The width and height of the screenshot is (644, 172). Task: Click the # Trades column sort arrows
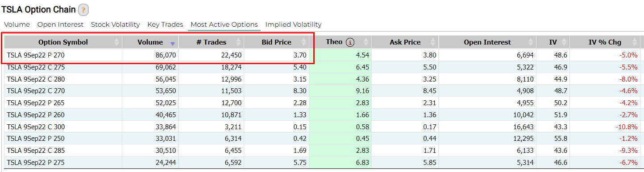[x=239, y=42]
